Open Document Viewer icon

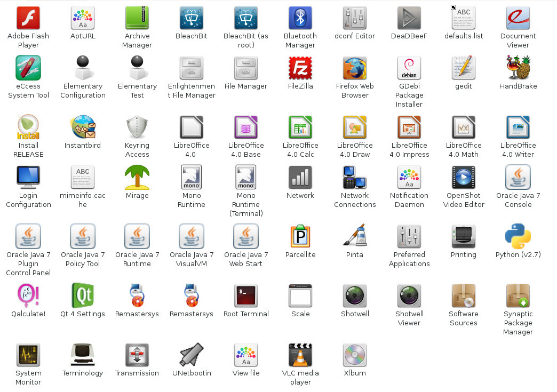[518, 18]
